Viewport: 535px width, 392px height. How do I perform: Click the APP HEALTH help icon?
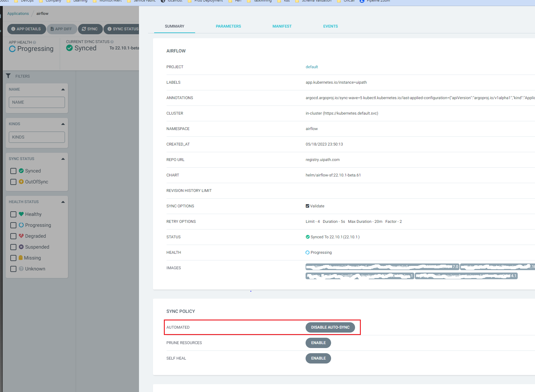pyautogui.click(x=34, y=42)
